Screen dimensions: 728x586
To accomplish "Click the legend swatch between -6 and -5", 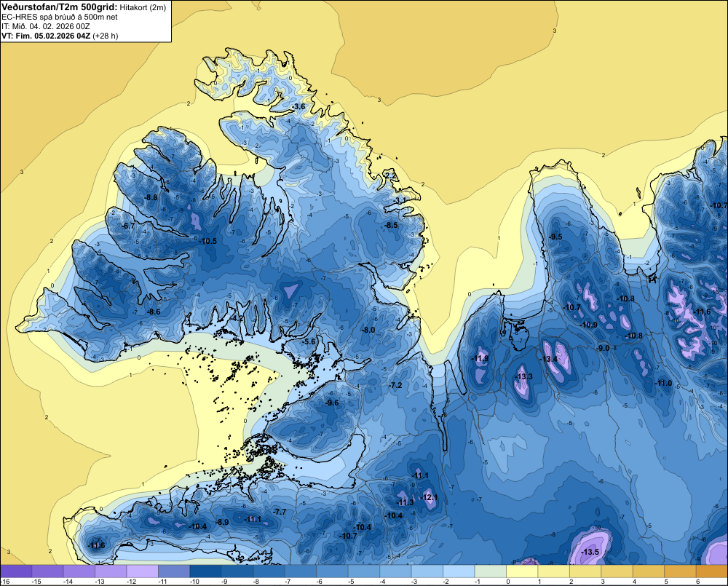I will pyautogui.click(x=332, y=571).
